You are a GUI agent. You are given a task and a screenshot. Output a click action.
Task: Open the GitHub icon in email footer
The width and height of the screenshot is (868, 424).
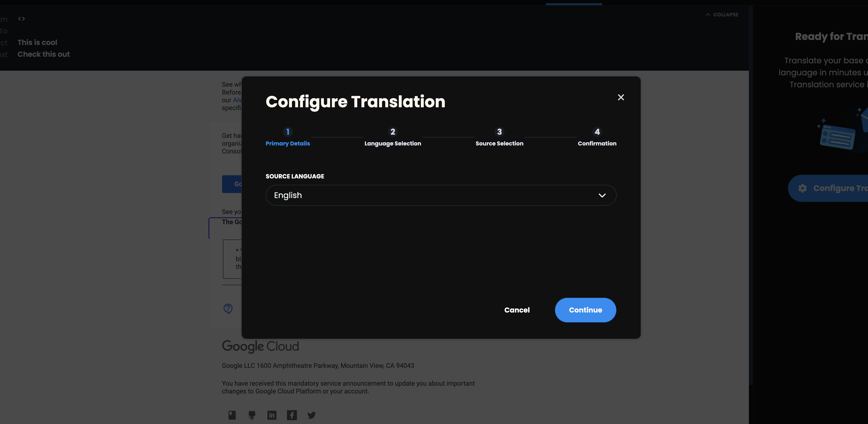click(252, 415)
